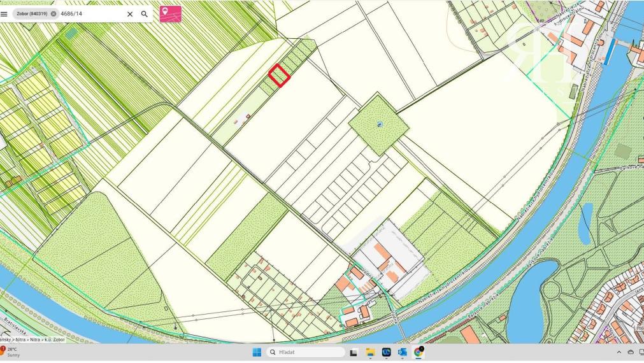
Task: Click k.ú. Zobor in breadcrumb
Action: [x=54, y=340]
